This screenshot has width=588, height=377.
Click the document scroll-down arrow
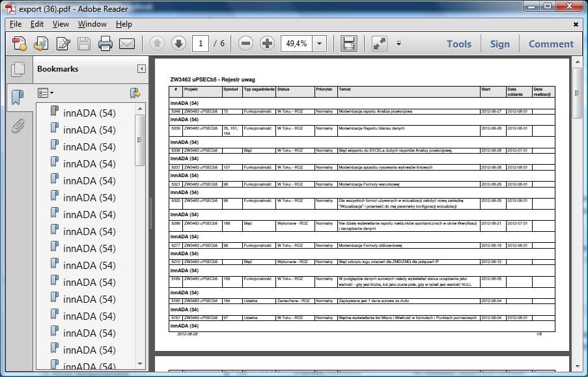tap(577, 367)
